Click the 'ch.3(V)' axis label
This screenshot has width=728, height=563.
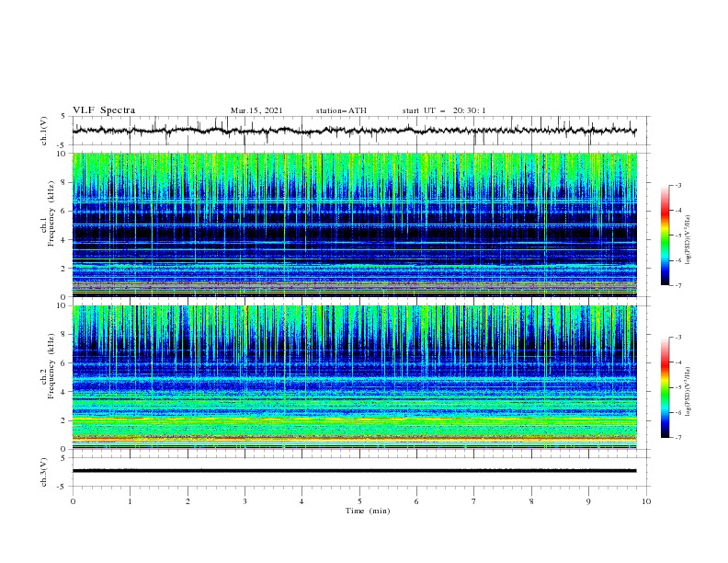click(44, 472)
